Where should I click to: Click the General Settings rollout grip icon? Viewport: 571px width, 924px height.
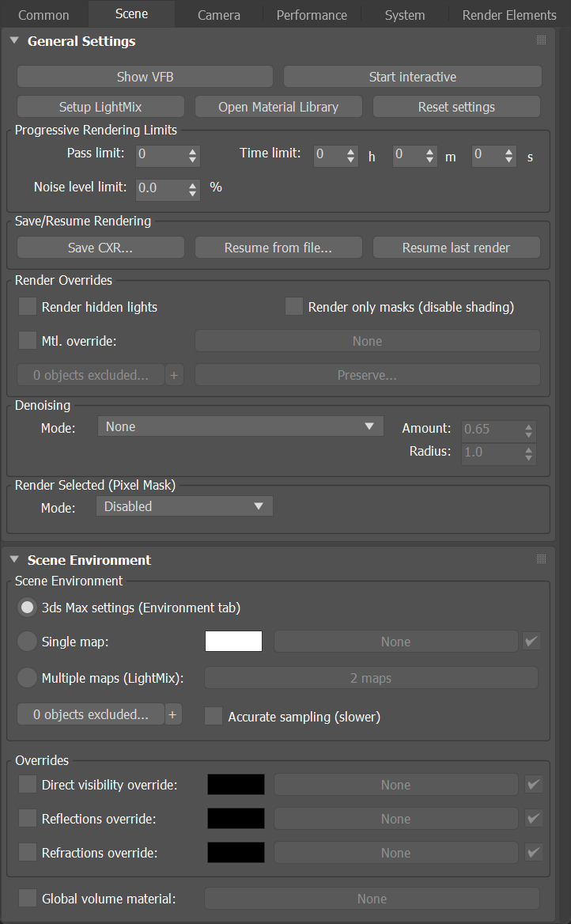click(541, 40)
